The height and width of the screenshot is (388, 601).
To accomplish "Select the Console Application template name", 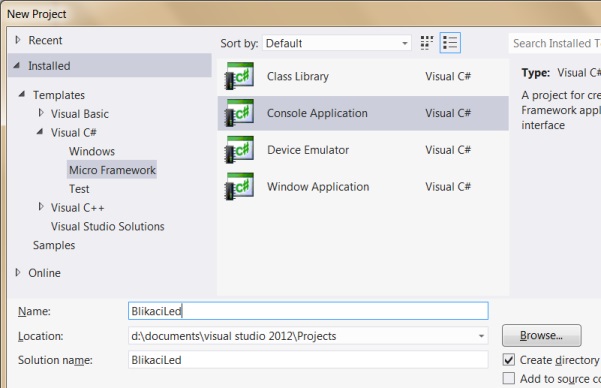I will click(317, 113).
